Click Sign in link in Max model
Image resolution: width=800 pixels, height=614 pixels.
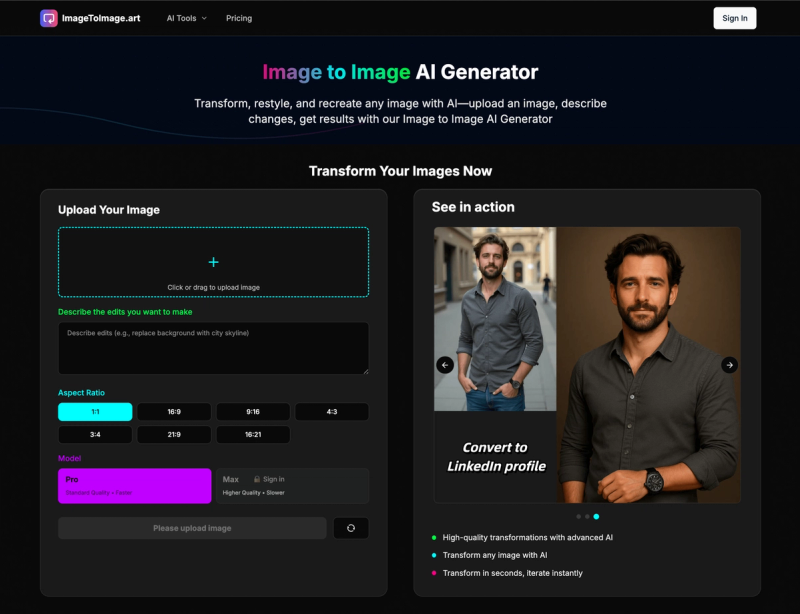coord(273,479)
